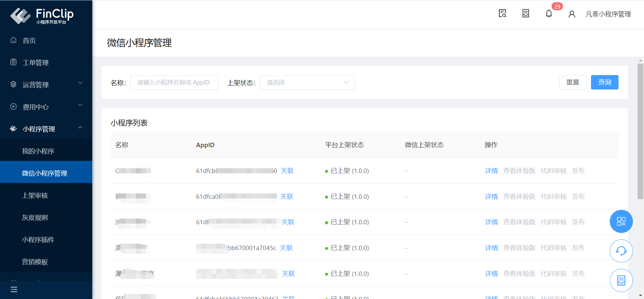Open 上架审核 menu item
644x299 pixels.
[35, 195]
